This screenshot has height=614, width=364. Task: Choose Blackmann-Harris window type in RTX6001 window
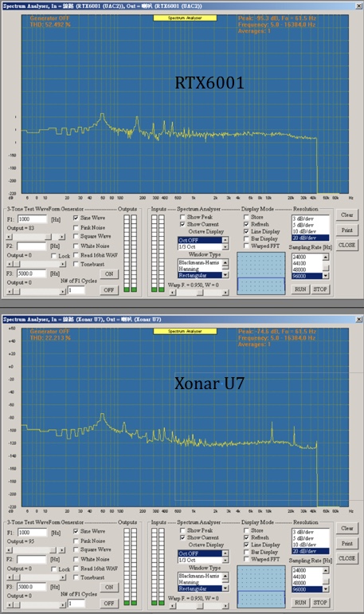[x=200, y=262]
